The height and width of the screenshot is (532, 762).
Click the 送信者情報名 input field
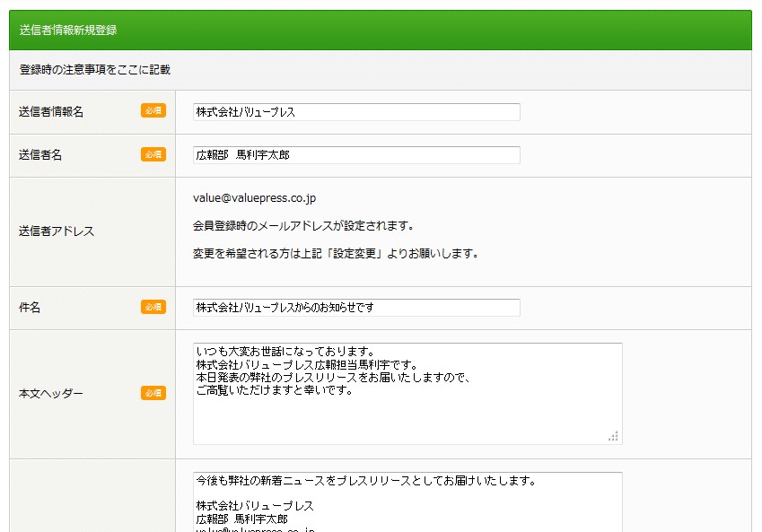point(356,112)
